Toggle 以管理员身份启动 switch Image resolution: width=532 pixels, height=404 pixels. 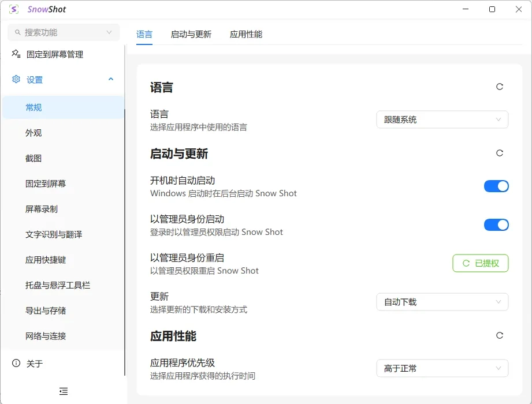click(496, 225)
